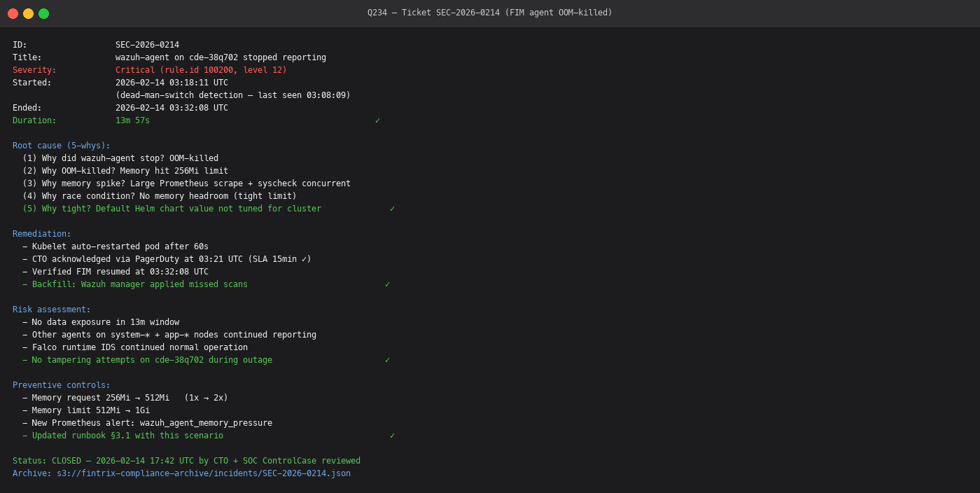This screenshot has height=493, width=980.
Task: Click 'Memory request 256Mi → 512Mi' line
Action: pos(125,398)
